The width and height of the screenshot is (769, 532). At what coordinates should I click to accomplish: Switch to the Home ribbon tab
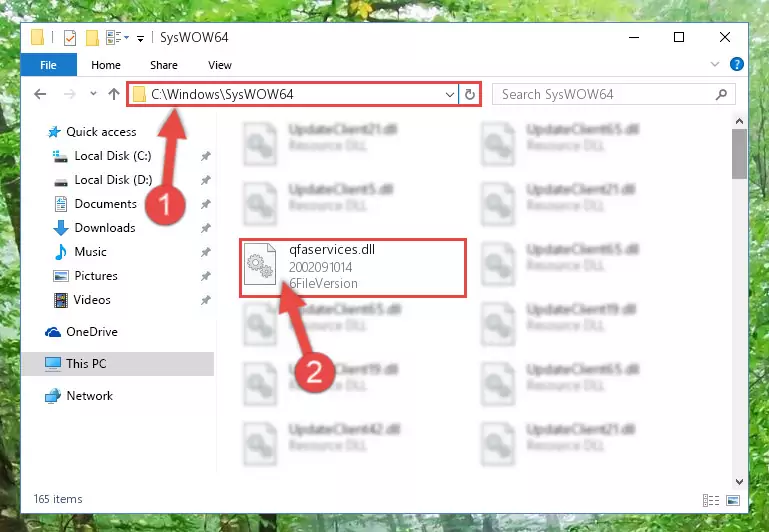[105, 65]
